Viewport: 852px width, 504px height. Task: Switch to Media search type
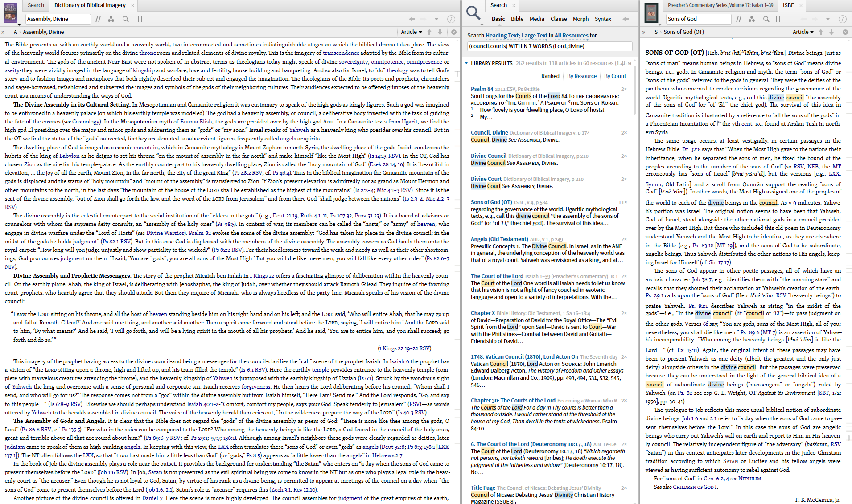click(537, 19)
